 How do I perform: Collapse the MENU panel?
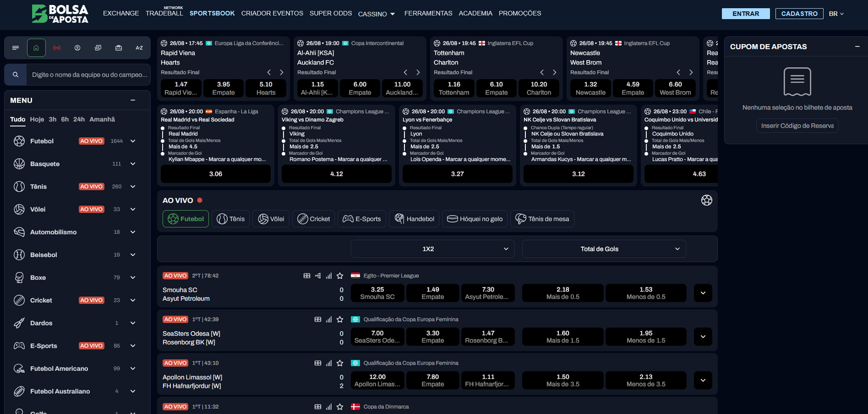[133, 100]
